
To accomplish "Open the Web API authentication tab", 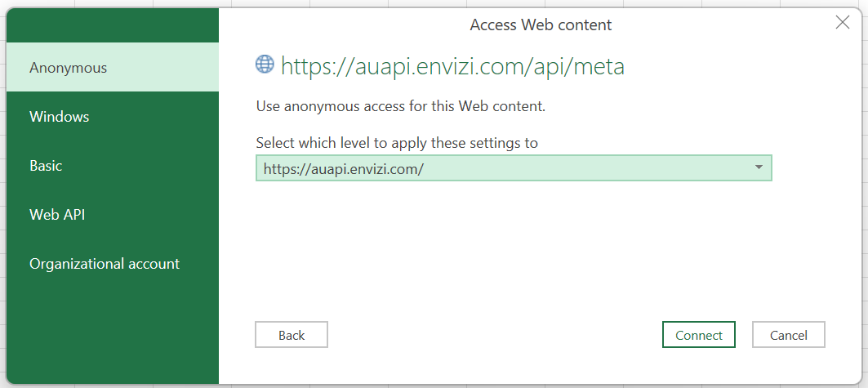I will pyautogui.click(x=113, y=214).
